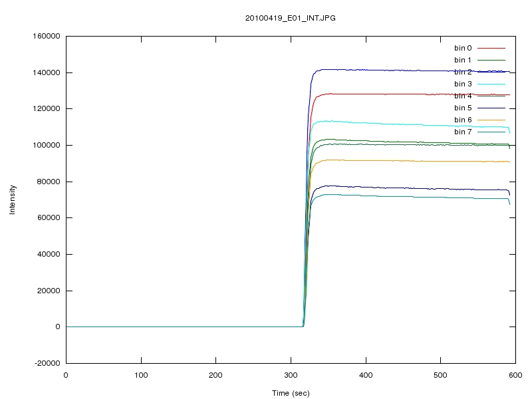The width and height of the screenshot is (532, 399).
Task: Click the 'Time (sec)' x-axis label
Action: click(291, 393)
